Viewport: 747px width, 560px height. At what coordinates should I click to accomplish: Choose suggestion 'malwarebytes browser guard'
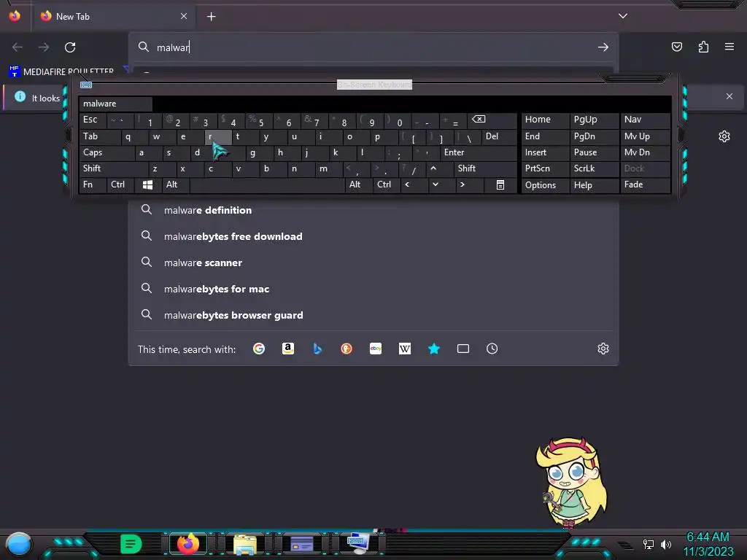[373, 315]
